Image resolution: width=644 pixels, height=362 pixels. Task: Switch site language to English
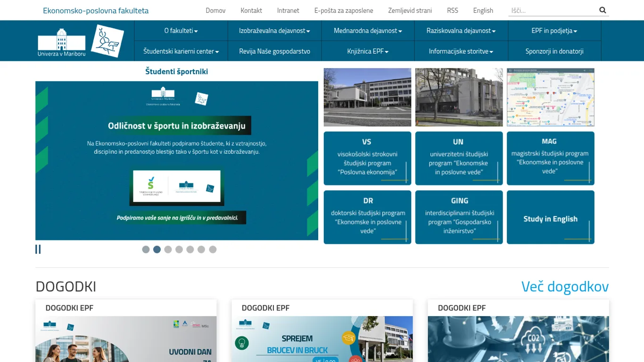pyautogui.click(x=483, y=10)
